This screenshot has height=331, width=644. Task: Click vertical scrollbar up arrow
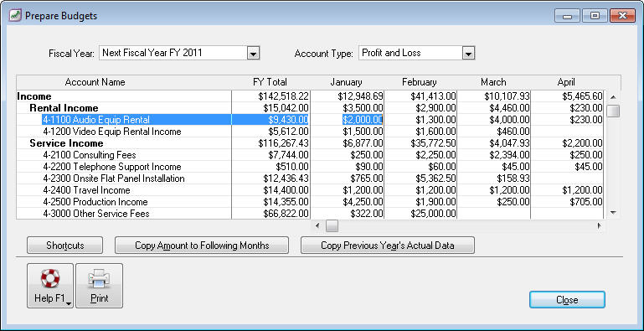[x=613, y=97]
